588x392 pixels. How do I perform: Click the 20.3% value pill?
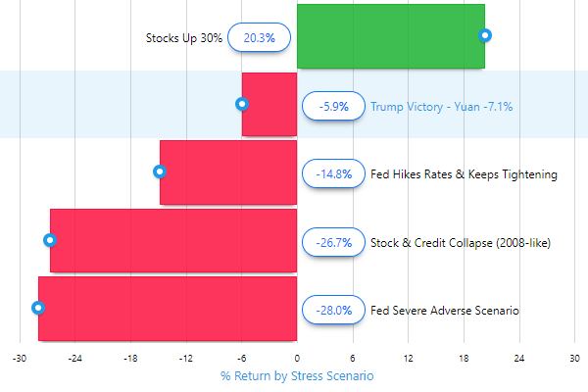coord(259,38)
